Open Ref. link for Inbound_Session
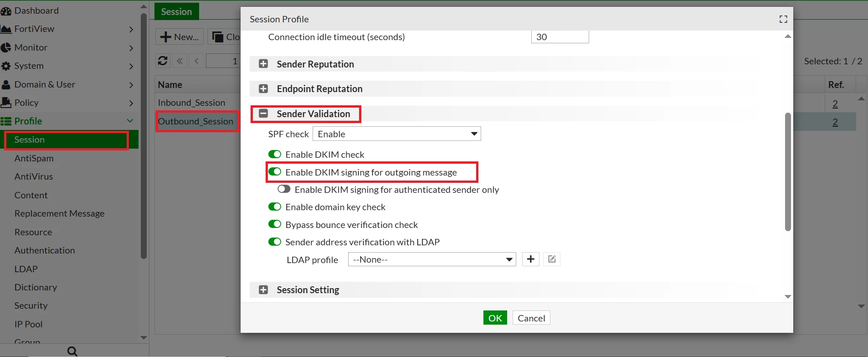This screenshot has height=357, width=868. coord(835,103)
